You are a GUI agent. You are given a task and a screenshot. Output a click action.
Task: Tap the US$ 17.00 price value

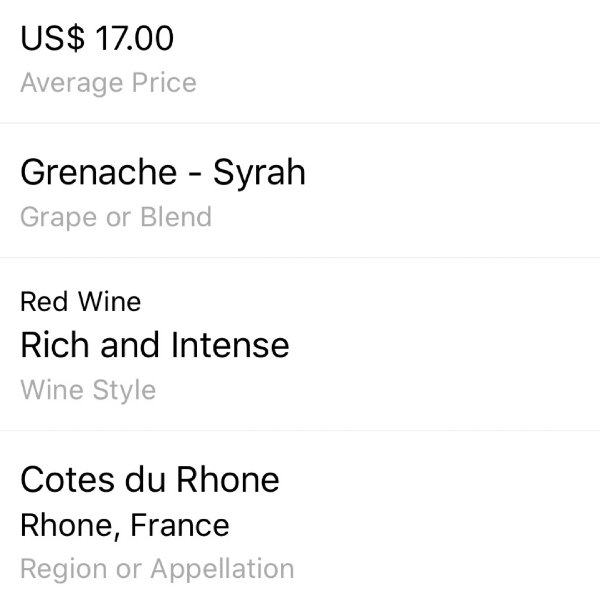(97, 38)
